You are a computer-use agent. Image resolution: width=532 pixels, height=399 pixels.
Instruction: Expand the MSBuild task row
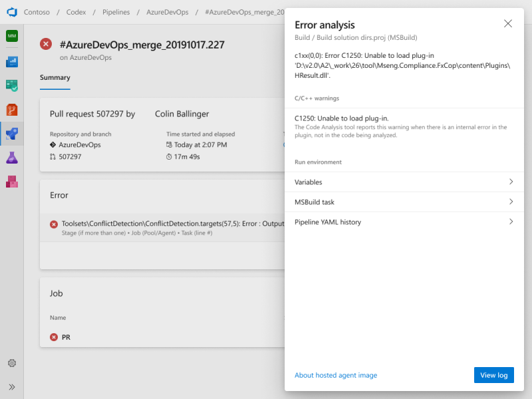tap(404, 202)
